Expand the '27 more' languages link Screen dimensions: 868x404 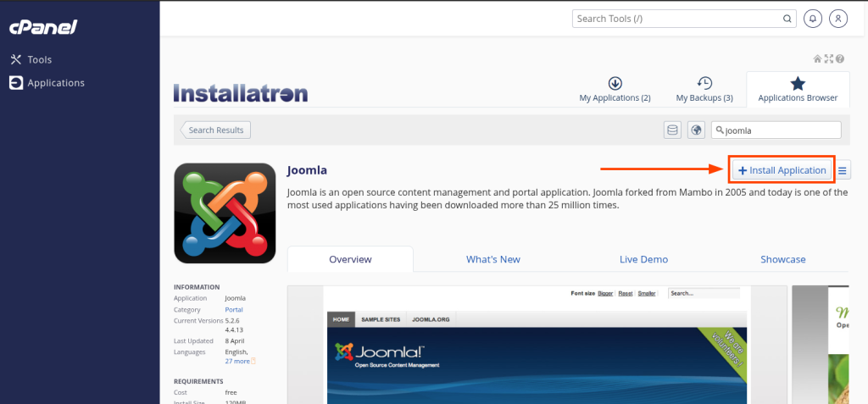(237, 361)
